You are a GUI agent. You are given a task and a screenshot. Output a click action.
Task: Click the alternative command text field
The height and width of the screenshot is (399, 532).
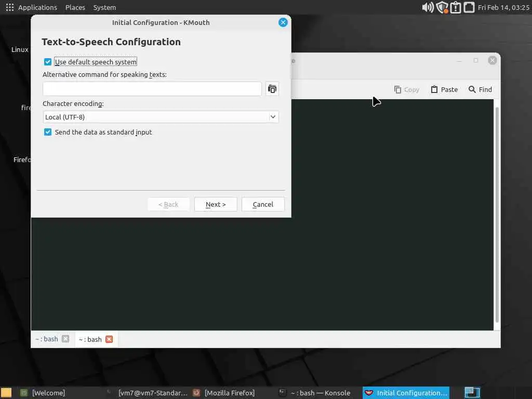[x=152, y=89]
